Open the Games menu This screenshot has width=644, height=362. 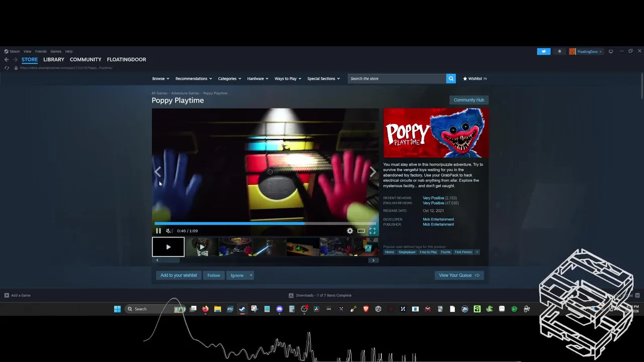[x=56, y=51]
